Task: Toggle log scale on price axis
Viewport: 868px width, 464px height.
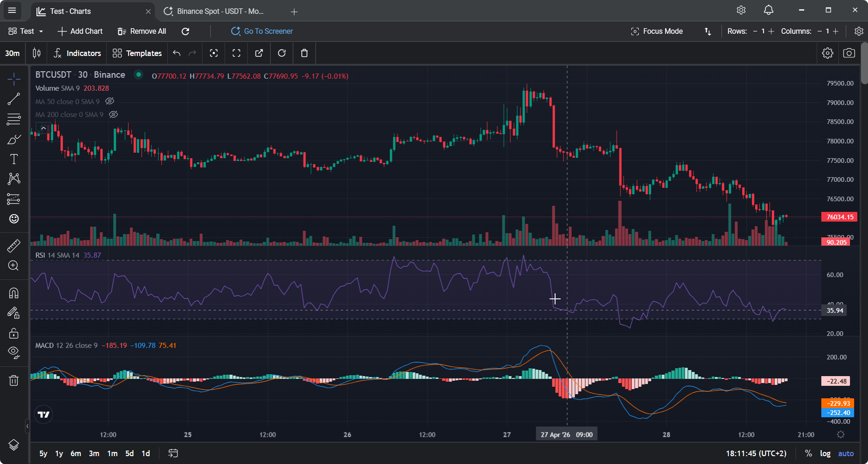Action: (x=825, y=453)
